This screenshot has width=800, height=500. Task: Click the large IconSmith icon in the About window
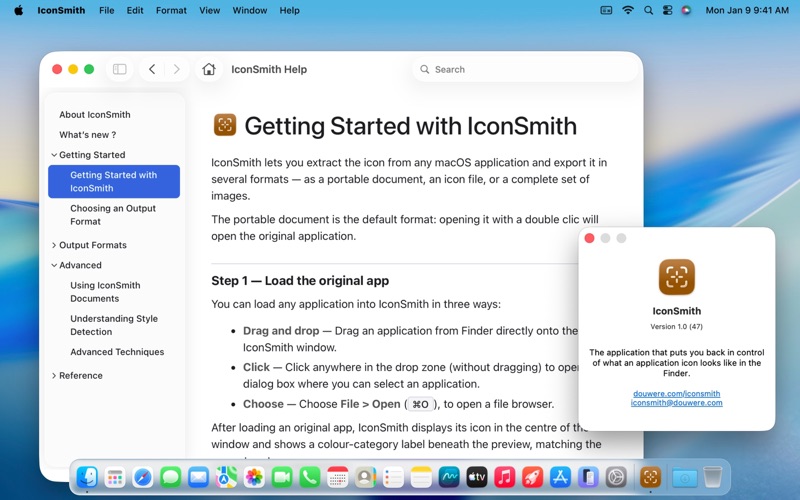point(677,277)
